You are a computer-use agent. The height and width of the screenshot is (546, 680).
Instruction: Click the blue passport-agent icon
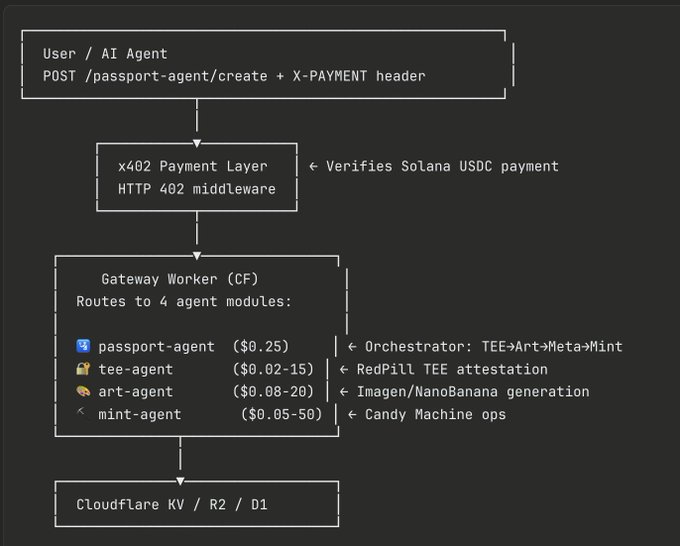(x=83, y=347)
